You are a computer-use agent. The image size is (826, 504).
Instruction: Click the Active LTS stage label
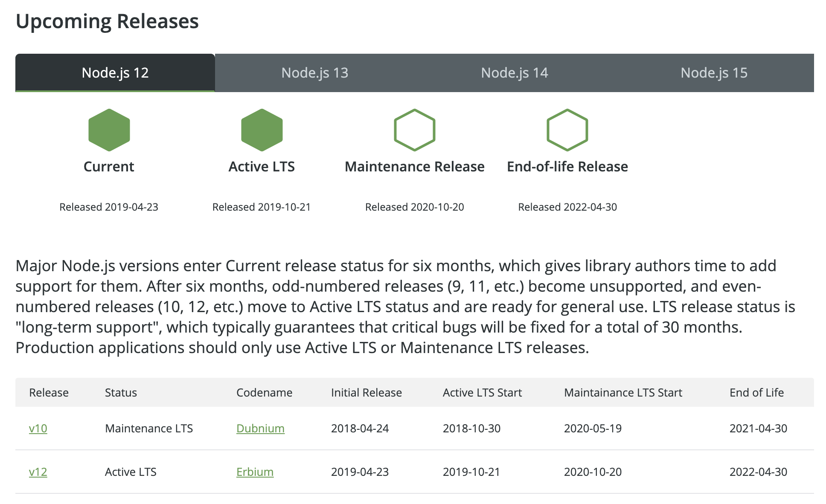[262, 166]
